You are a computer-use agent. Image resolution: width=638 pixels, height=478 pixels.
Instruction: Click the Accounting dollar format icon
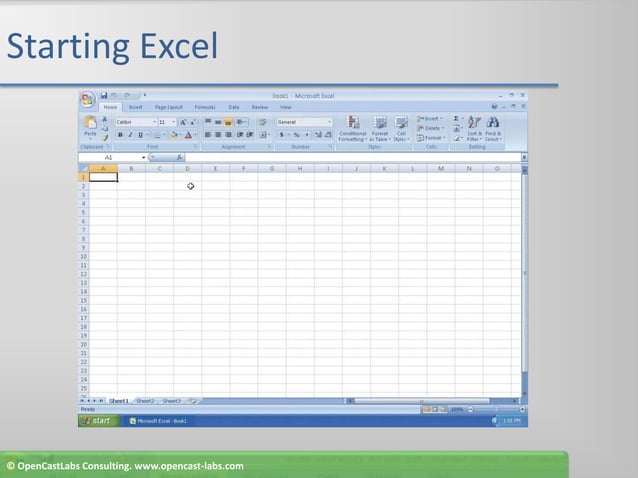[x=282, y=135]
